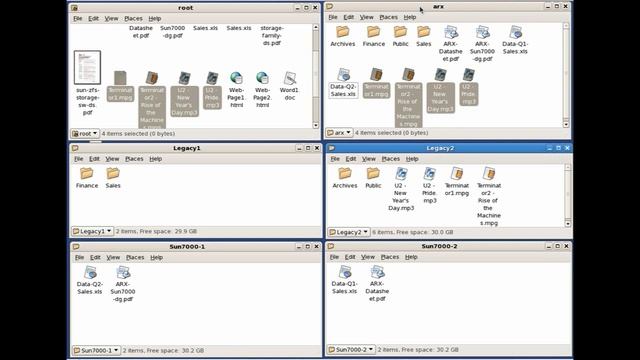Screen dimensions: 640x360
Task: Open Sales folder in Legacy1 window
Action: point(113,173)
